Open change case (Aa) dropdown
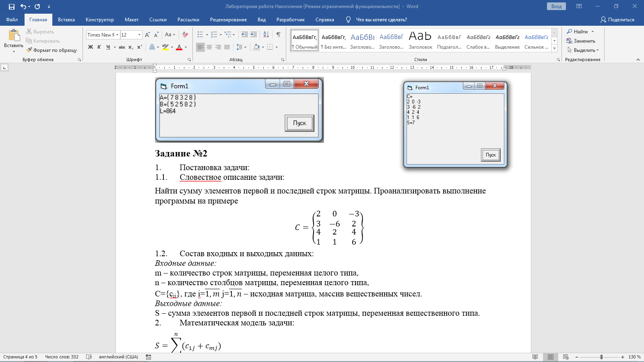 pyautogui.click(x=170, y=35)
